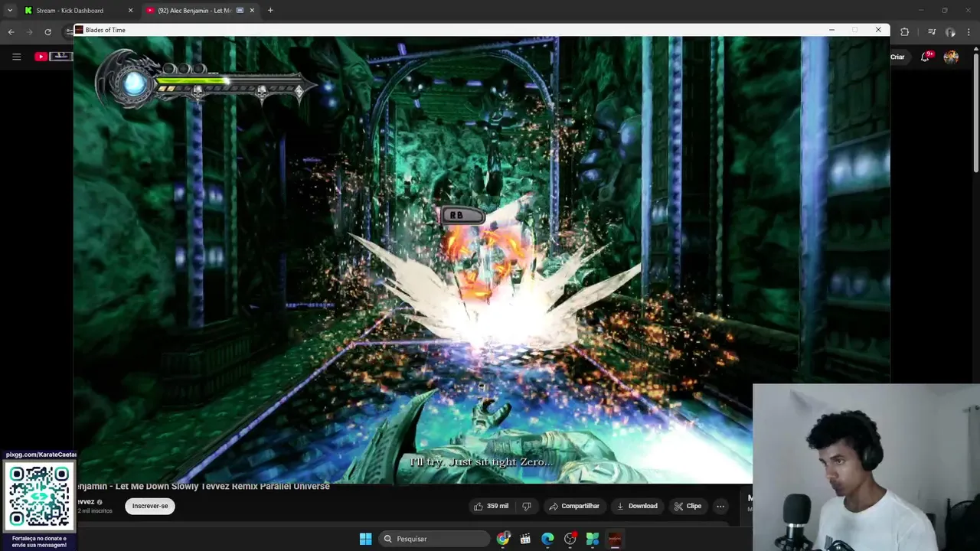Click the Pesquisar taskbar search box
The image size is (980, 551).
click(434, 539)
